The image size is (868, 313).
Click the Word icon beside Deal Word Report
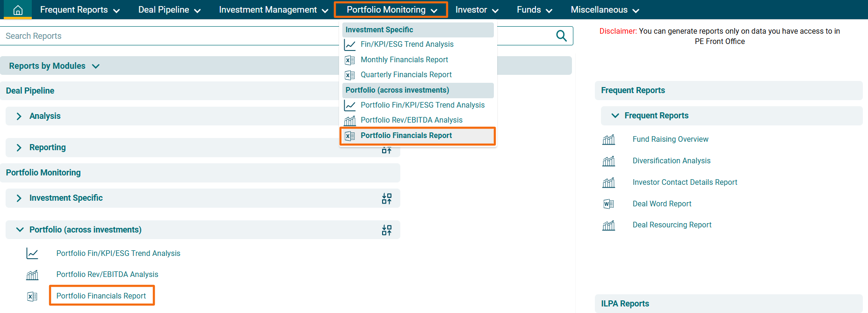[x=608, y=204]
